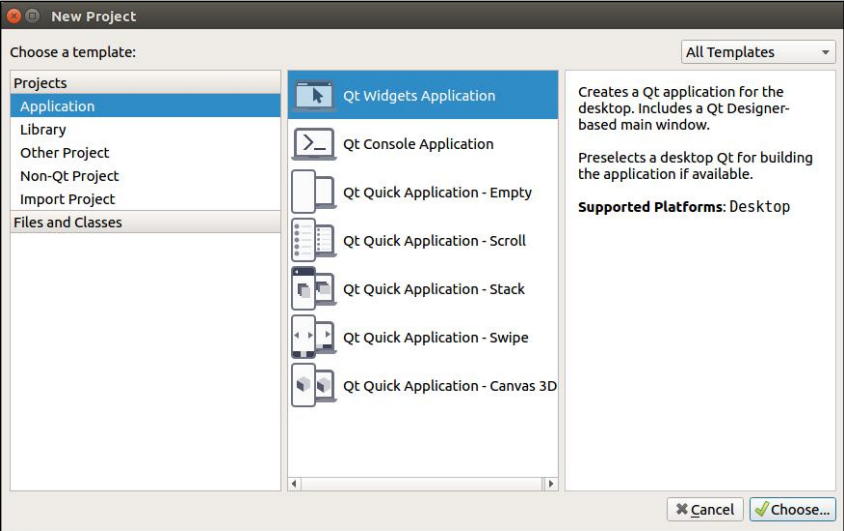Open the All Templates dropdown
Screen dimensions: 844x531
[758, 52]
